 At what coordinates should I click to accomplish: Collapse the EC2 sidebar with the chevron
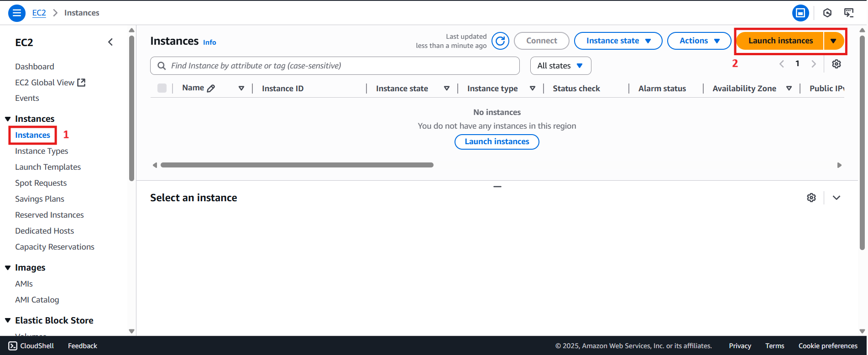coord(110,42)
